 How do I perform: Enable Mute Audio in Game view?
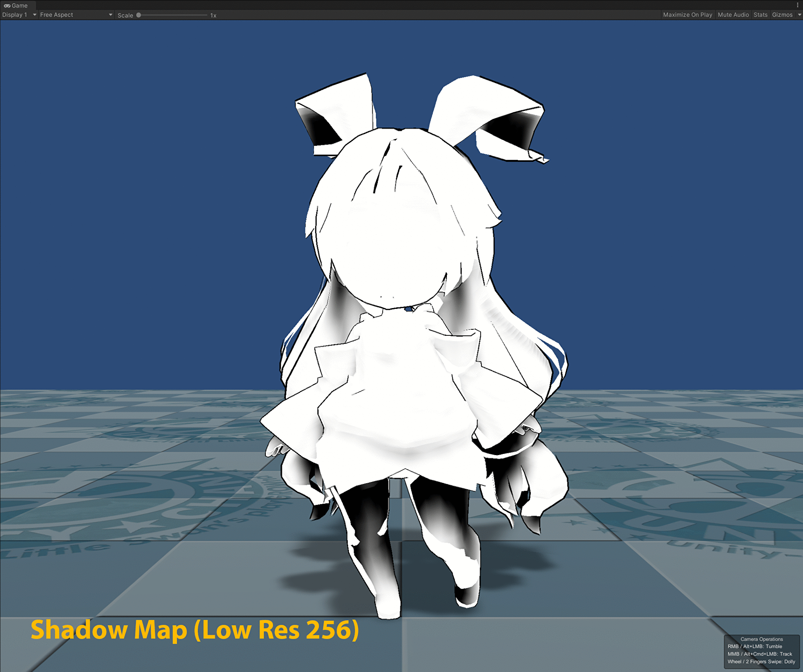click(x=733, y=15)
